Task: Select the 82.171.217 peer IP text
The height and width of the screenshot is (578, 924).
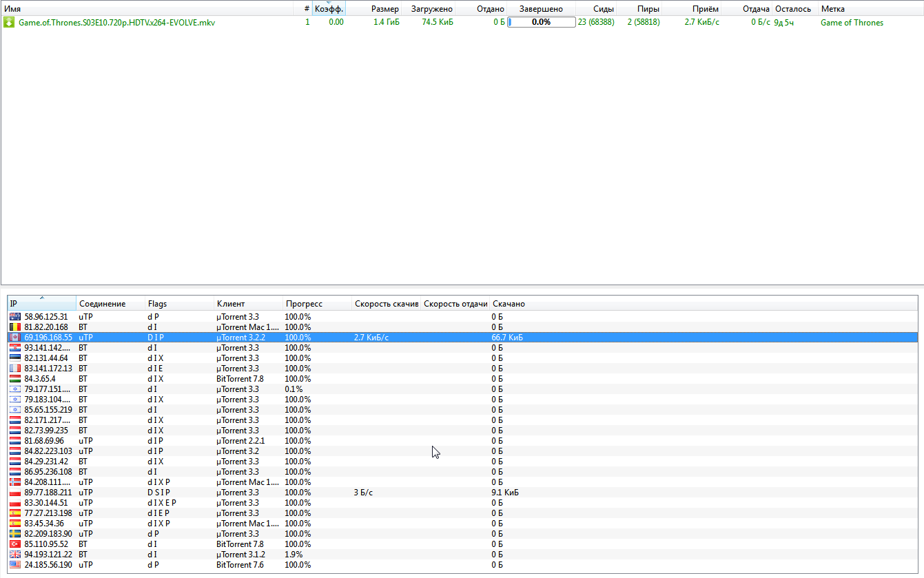Action: tap(48, 420)
